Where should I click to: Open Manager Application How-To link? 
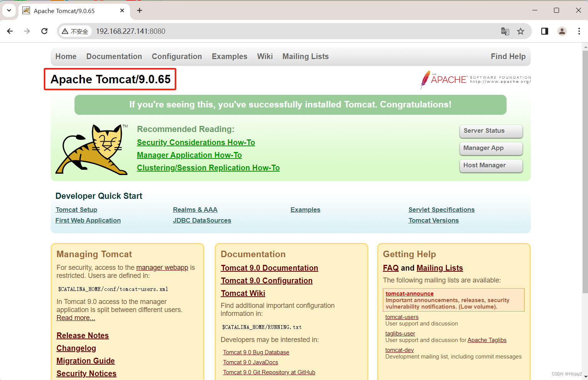coord(189,155)
